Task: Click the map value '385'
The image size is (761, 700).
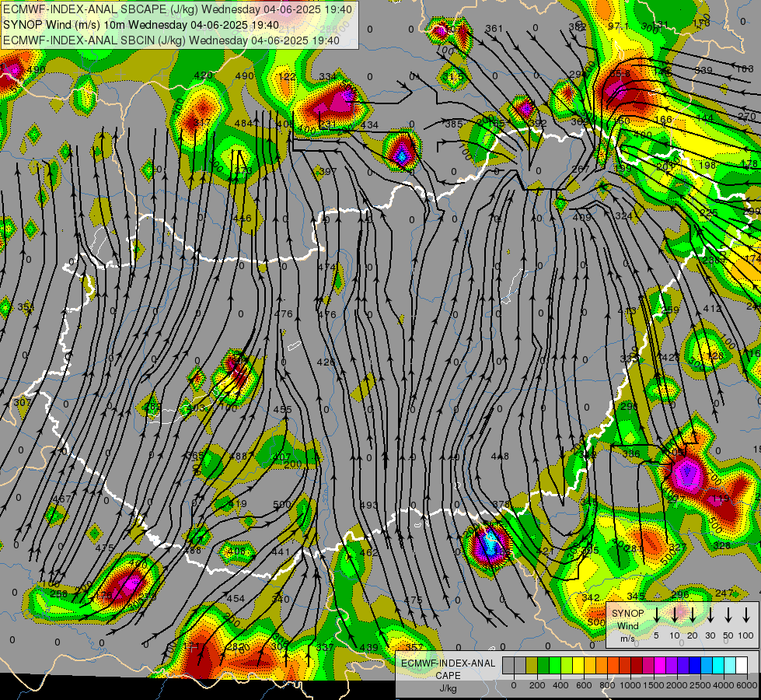Action: pos(454,124)
